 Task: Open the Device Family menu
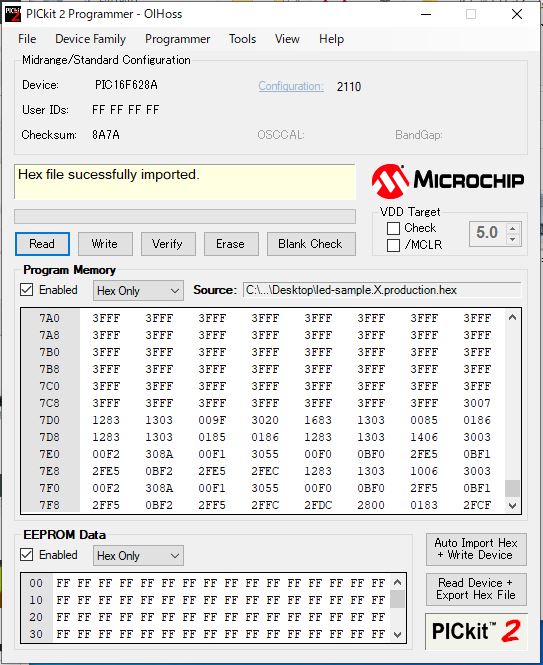(x=90, y=39)
